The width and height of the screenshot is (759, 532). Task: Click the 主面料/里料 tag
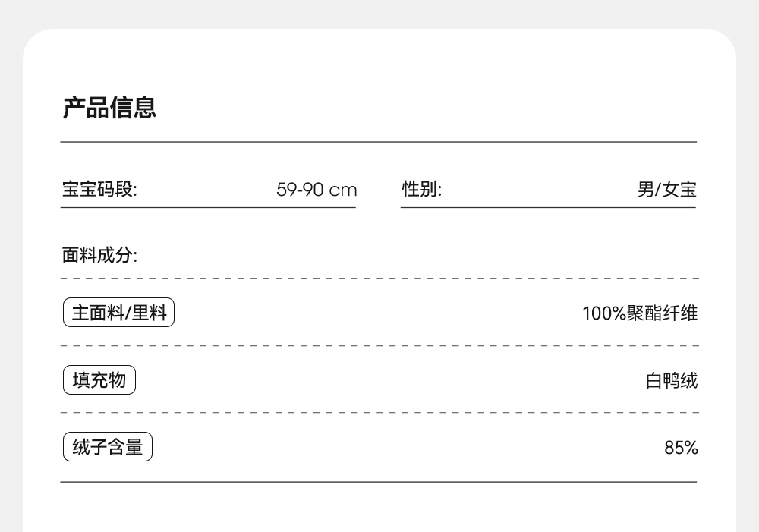(118, 313)
